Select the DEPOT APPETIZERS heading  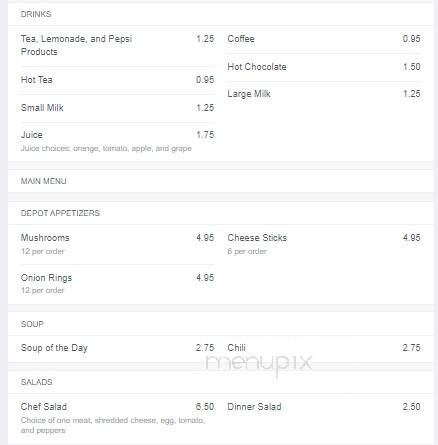click(60, 213)
